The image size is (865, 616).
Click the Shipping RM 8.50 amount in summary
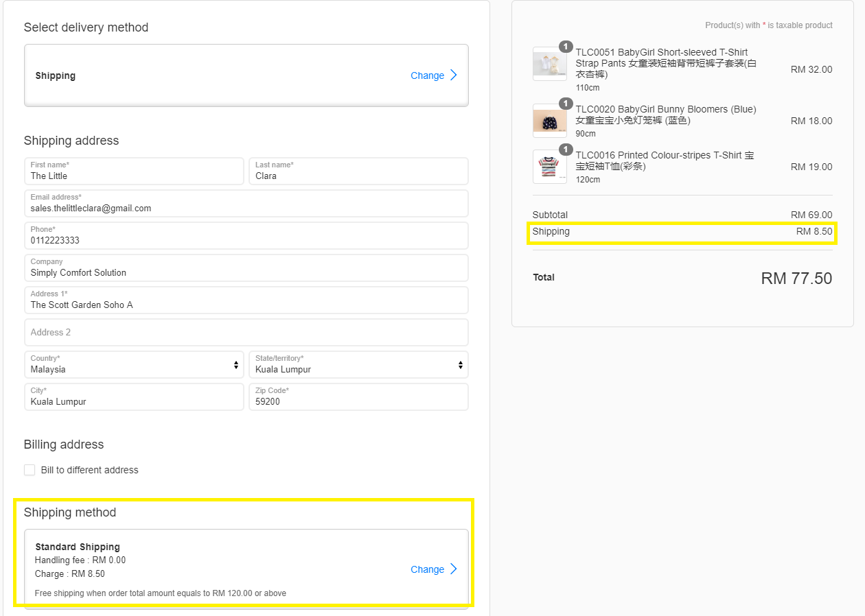pyautogui.click(x=814, y=231)
